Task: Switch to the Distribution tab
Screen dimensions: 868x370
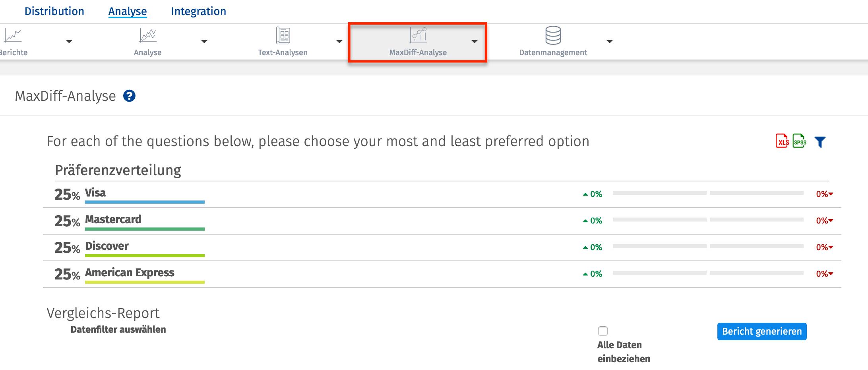Action: point(54,11)
